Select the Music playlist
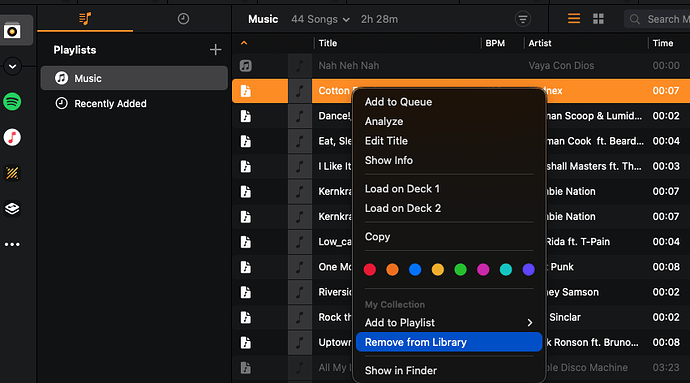Image resolution: width=690 pixels, height=383 pixels. pyautogui.click(x=134, y=78)
